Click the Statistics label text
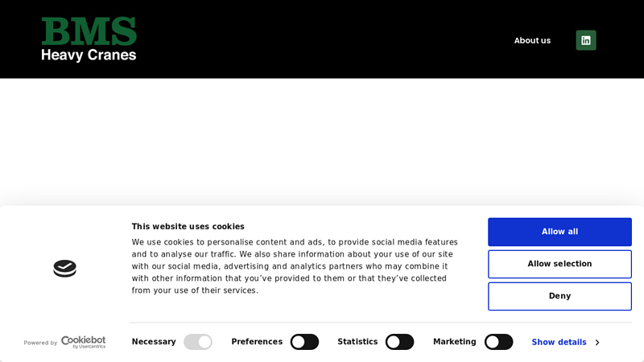This screenshot has width=644, height=362. [x=357, y=342]
